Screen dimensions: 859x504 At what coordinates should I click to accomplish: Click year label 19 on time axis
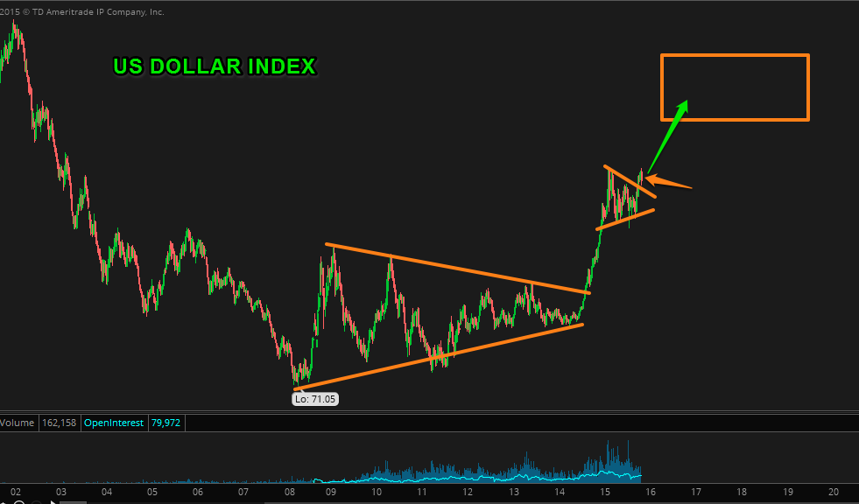pos(788,492)
